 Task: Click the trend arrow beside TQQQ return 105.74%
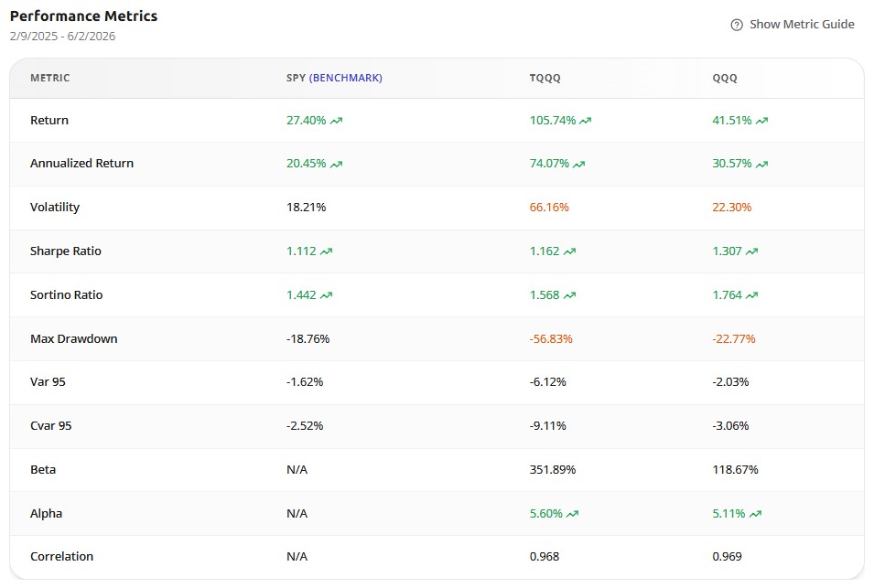(x=586, y=121)
